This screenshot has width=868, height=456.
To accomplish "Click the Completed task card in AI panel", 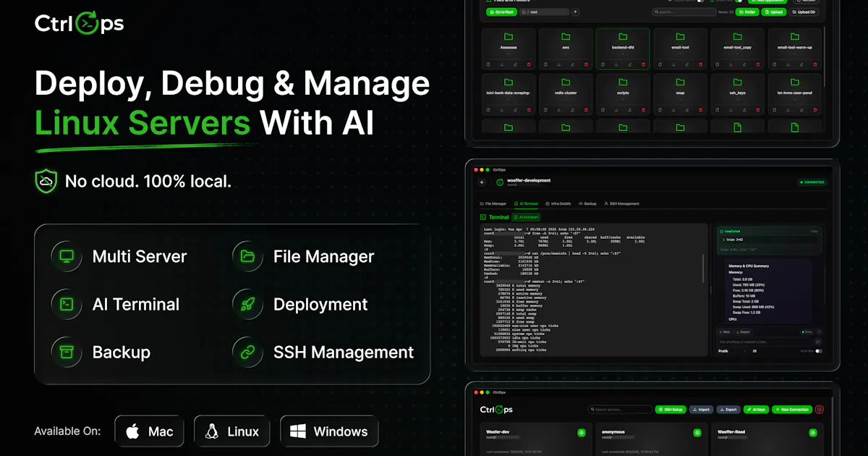I will pos(769,240).
